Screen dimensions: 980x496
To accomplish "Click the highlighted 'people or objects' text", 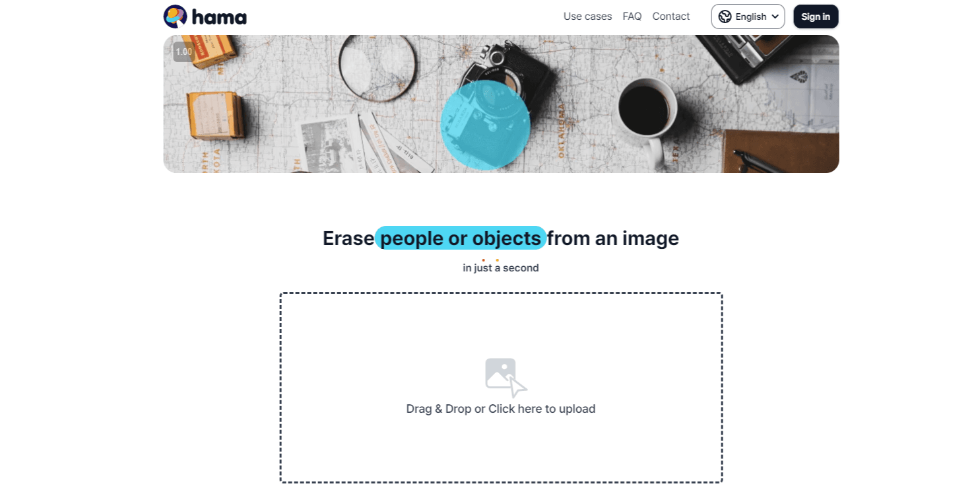I will click(x=461, y=238).
